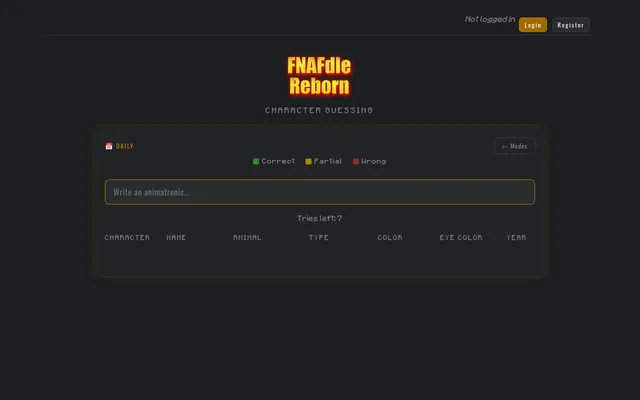Go back via the Modes button
The height and width of the screenshot is (400, 640).
point(514,146)
